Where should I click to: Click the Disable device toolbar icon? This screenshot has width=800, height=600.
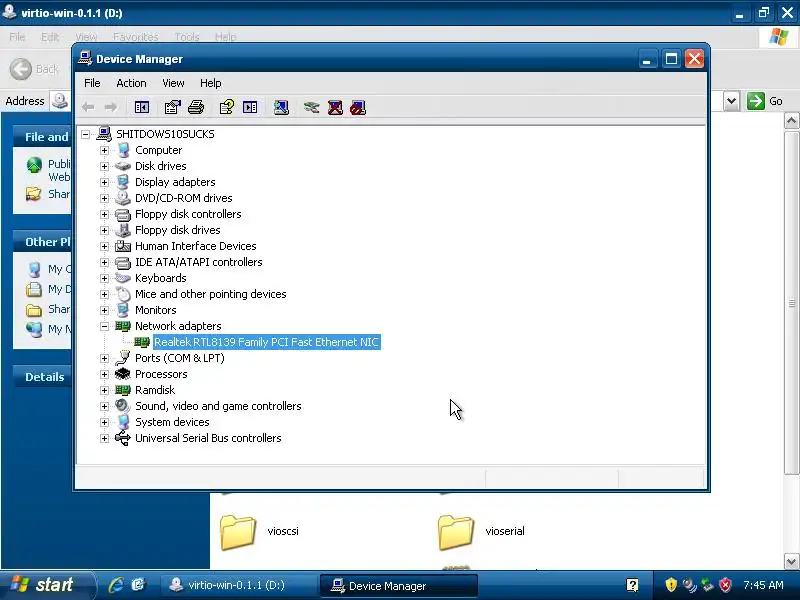pos(358,107)
